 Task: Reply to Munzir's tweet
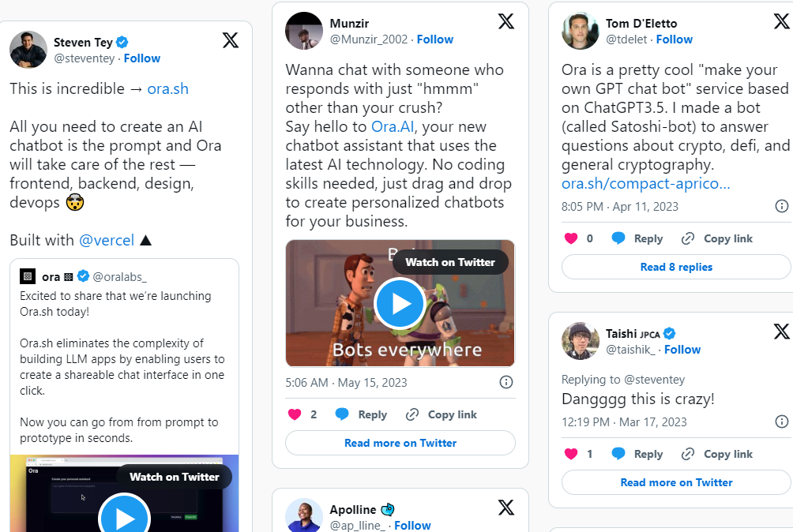pos(361,415)
